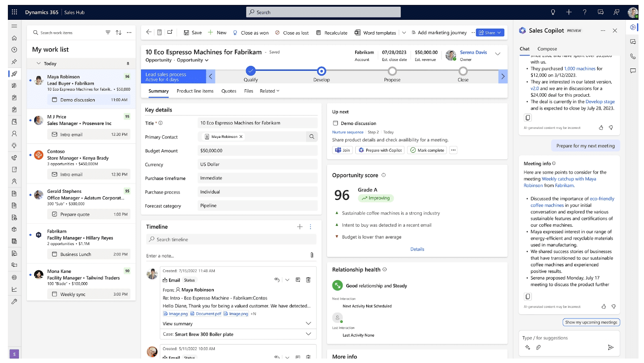Click the Up next more options ellipsis
Image resolution: width=644 pixels, height=363 pixels.
tap(453, 150)
